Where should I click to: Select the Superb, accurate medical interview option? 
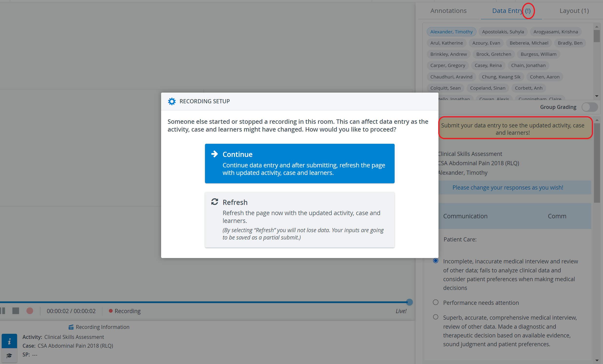pos(436,317)
